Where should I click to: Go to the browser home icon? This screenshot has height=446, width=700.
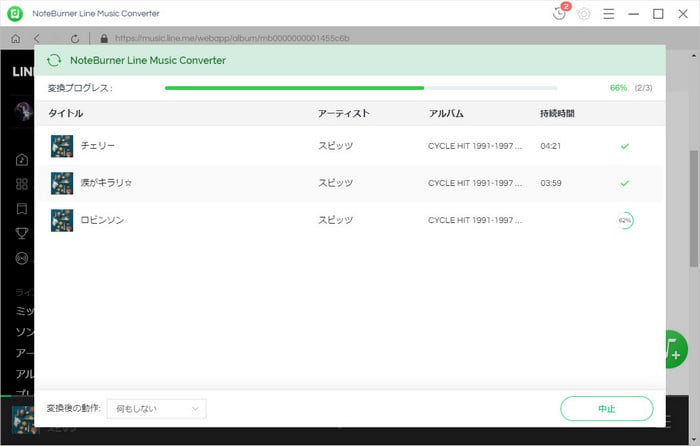pyautogui.click(x=16, y=39)
